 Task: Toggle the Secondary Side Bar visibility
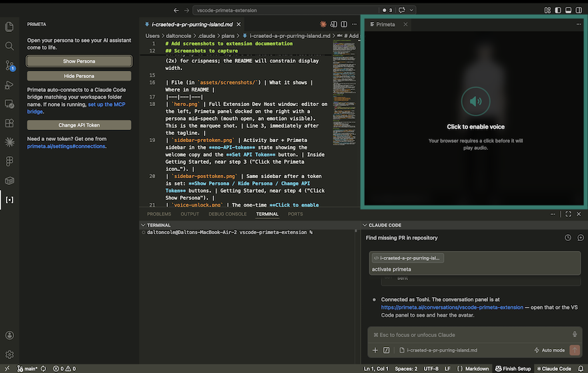click(579, 10)
